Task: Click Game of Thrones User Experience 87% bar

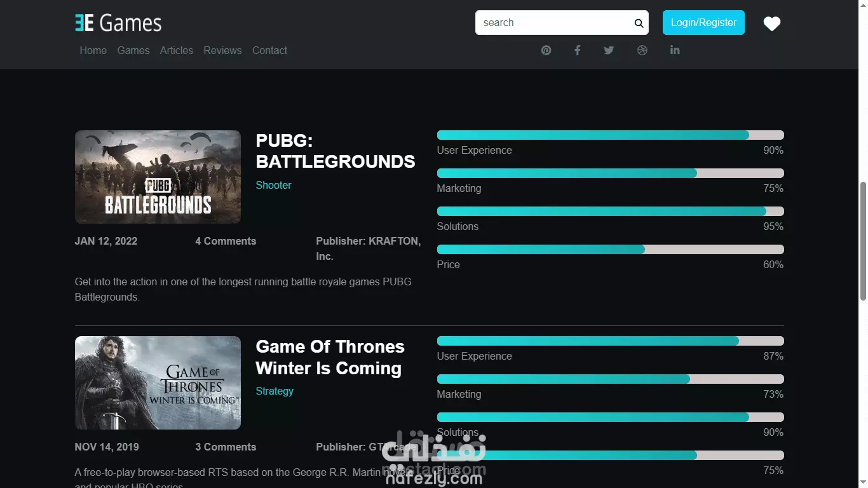Action: pyautogui.click(x=610, y=341)
